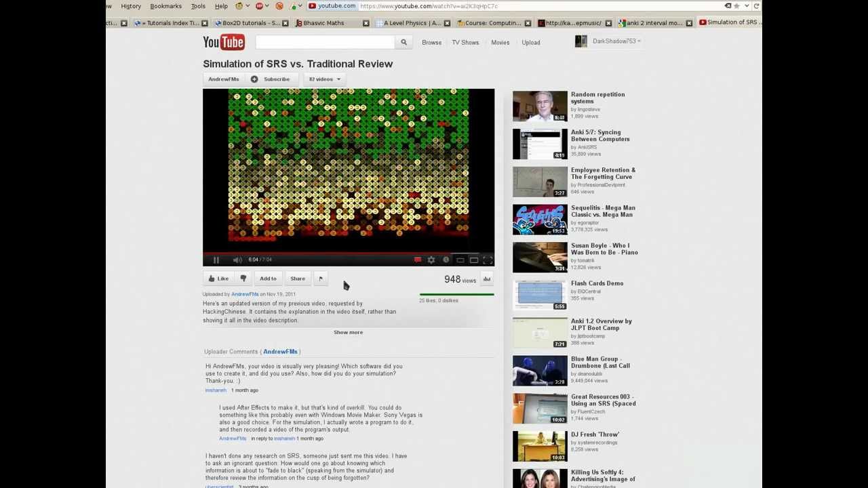Pause the video playback
The width and height of the screenshot is (868, 488).
216,260
